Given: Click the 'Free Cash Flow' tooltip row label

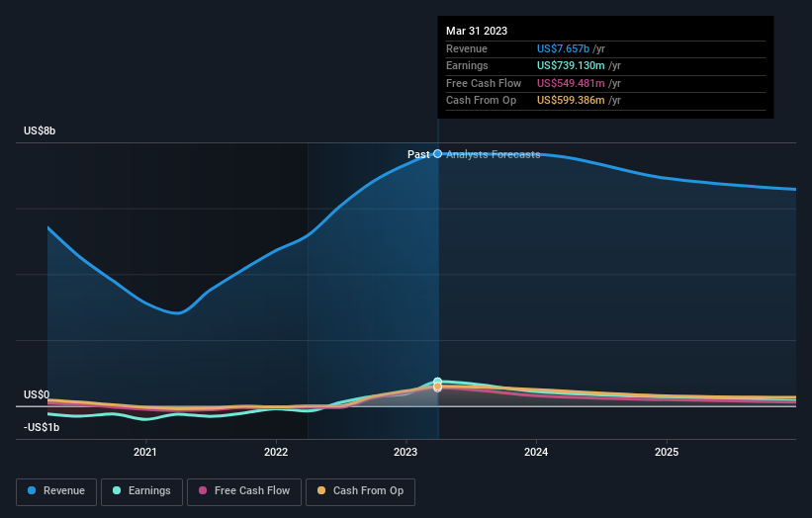Looking at the screenshot, I should [484, 83].
